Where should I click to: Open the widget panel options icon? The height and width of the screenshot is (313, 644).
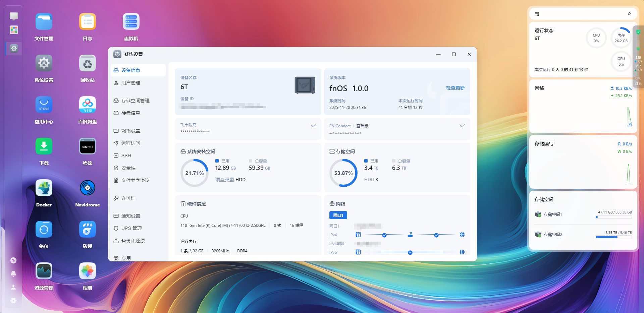click(x=537, y=14)
